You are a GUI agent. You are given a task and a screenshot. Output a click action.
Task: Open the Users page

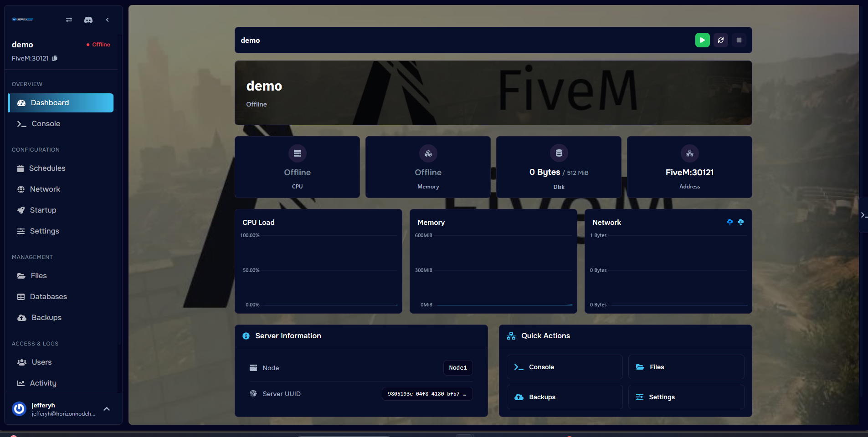point(61,362)
